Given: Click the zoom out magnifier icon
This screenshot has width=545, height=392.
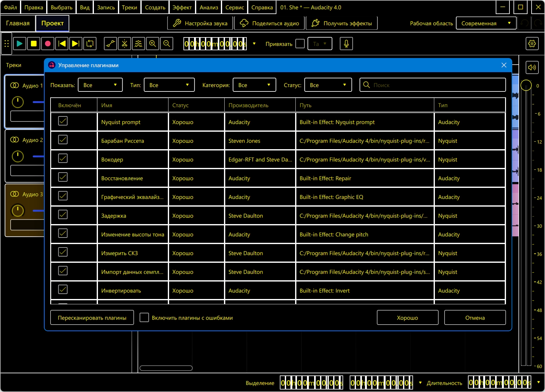Looking at the screenshot, I should pos(167,44).
